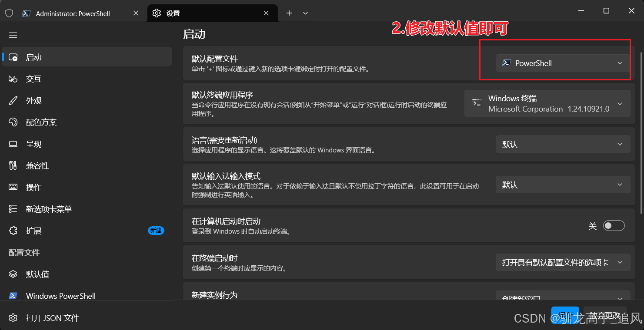The height and width of the screenshot is (330, 644).
Task: Click 打开 JSON 文件 button
Action: point(87,318)
